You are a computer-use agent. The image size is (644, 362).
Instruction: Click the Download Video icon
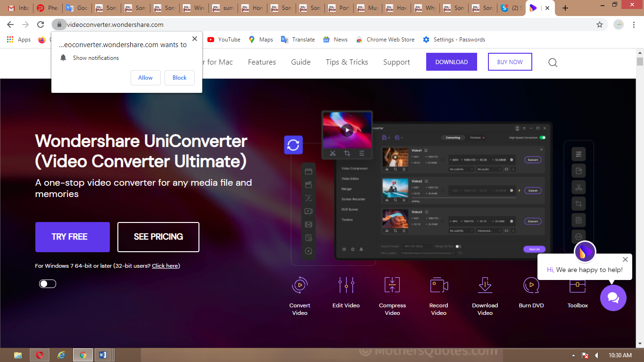[485, 286]
